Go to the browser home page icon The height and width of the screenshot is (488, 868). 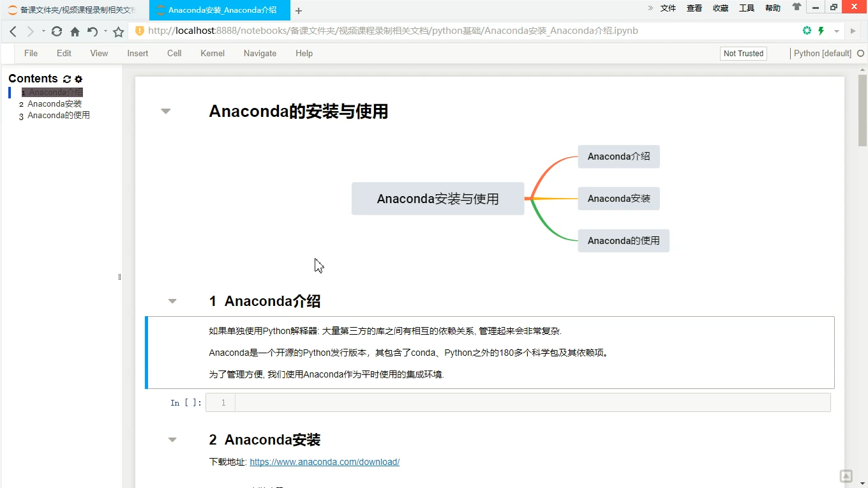point(75,31)
